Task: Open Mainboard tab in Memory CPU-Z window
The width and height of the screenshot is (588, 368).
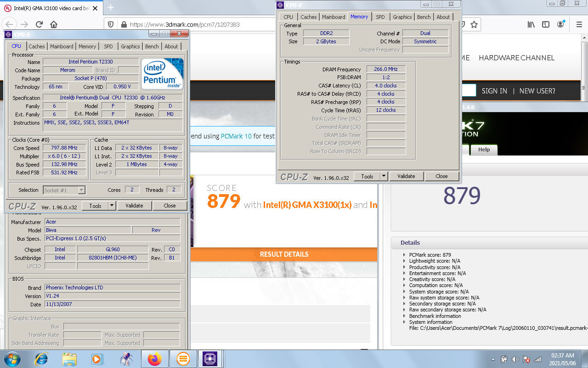Action: [334, 17]
